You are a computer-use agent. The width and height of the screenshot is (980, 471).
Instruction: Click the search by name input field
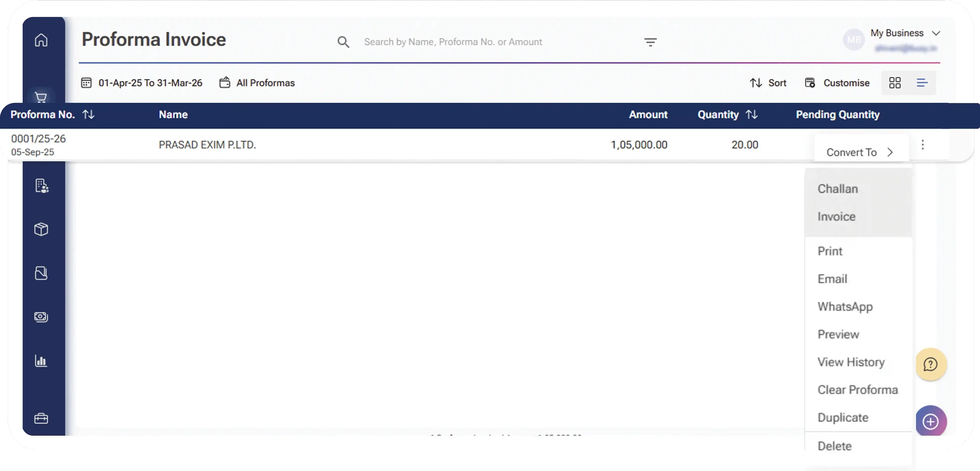click(x=453, y=42)
